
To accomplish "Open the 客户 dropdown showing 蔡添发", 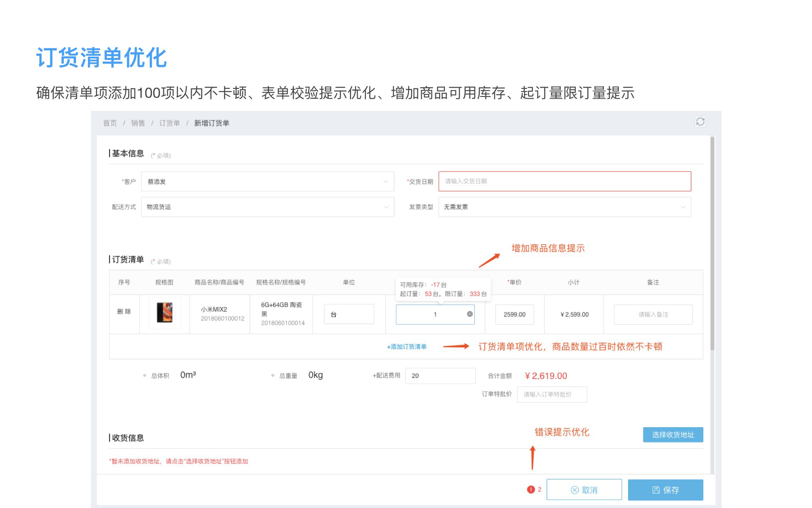I will coord(267,182).
